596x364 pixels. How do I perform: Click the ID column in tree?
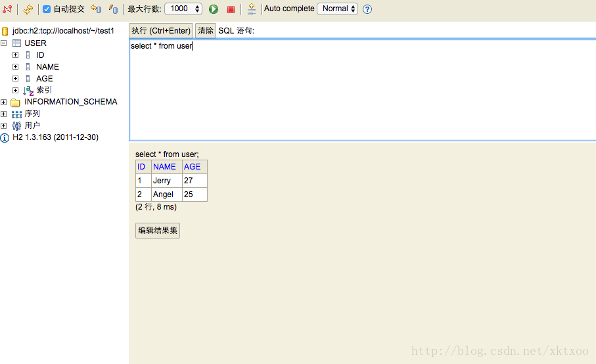point(40,55)
